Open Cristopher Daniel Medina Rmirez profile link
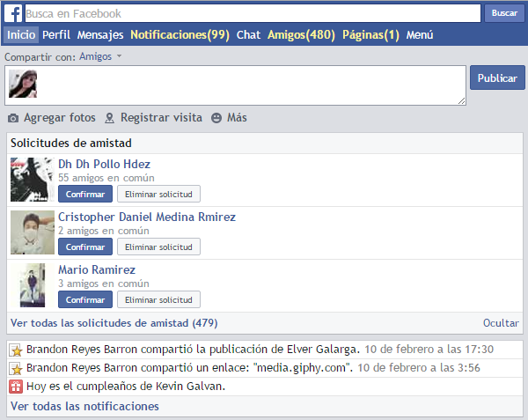The width and height of the screenshot is (528, 420). (147, 217)
